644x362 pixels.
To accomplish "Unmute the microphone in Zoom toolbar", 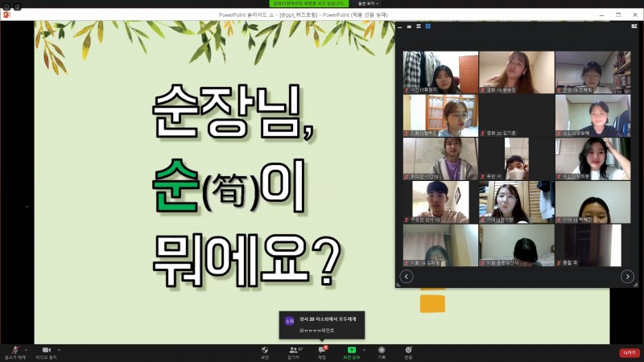I will pos(14,351).
